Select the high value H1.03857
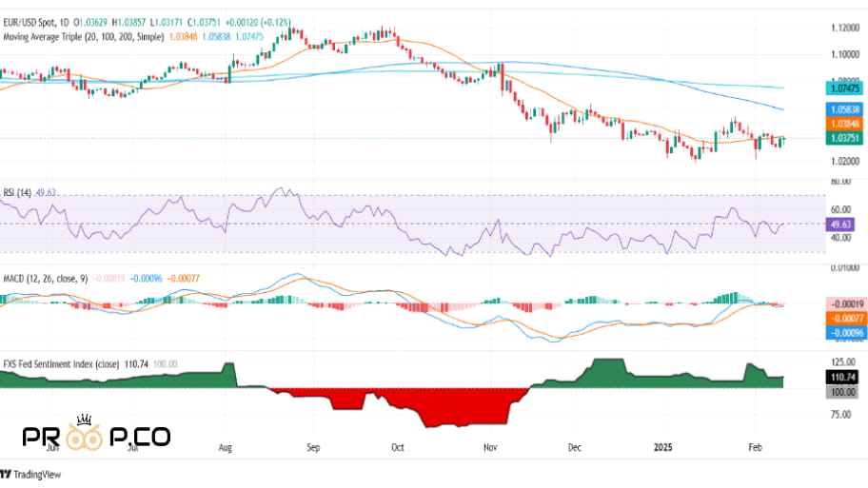 coord(129,23)
